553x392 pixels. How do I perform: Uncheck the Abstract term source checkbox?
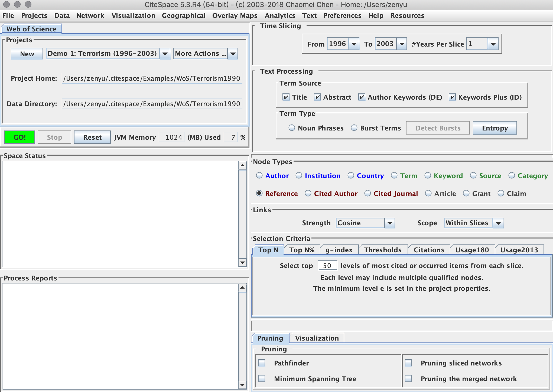tap(317, 97)
